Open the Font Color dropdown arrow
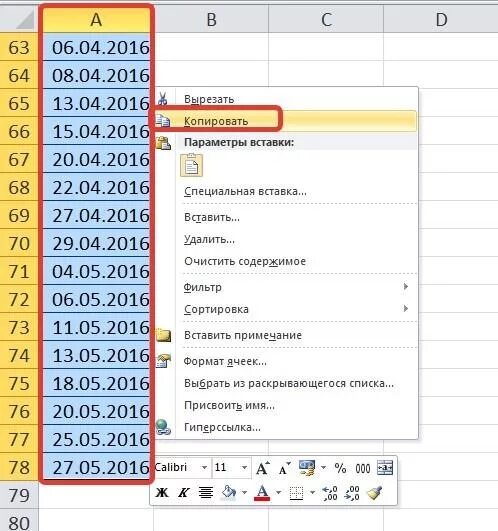This screenshot has width=498, height=531. coord(278,492)
